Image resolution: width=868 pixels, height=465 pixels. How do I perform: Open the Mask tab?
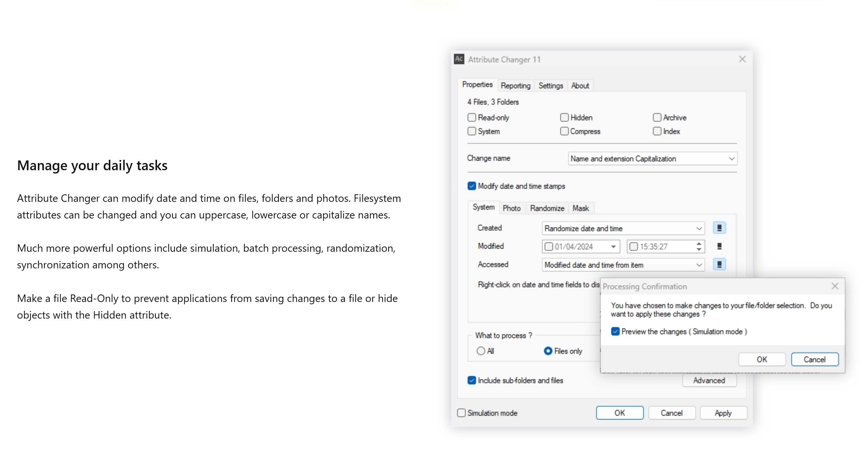581,208
